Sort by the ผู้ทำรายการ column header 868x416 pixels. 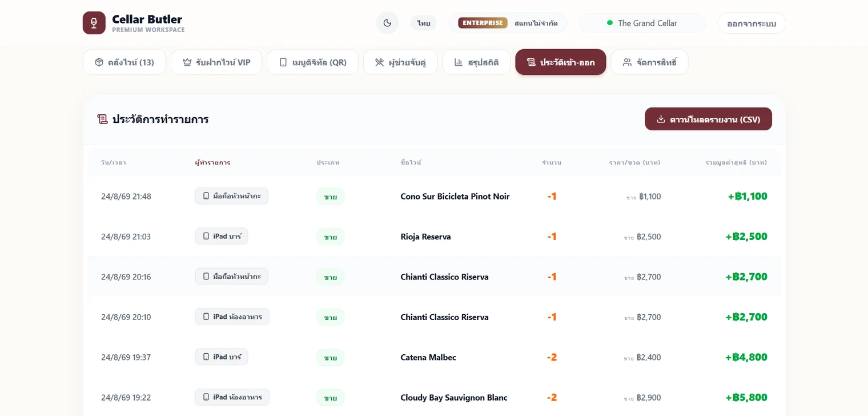point(212,162)
